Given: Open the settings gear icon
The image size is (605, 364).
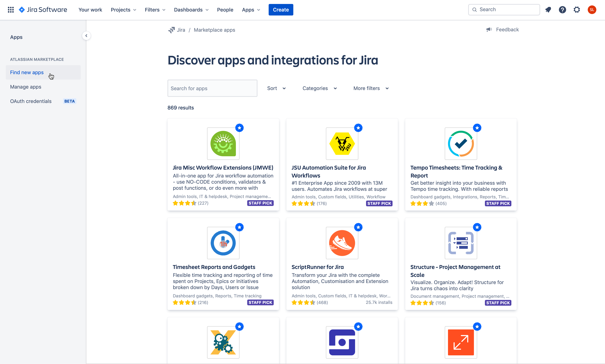Looking at the screenshot, I should tap(577, 10).
